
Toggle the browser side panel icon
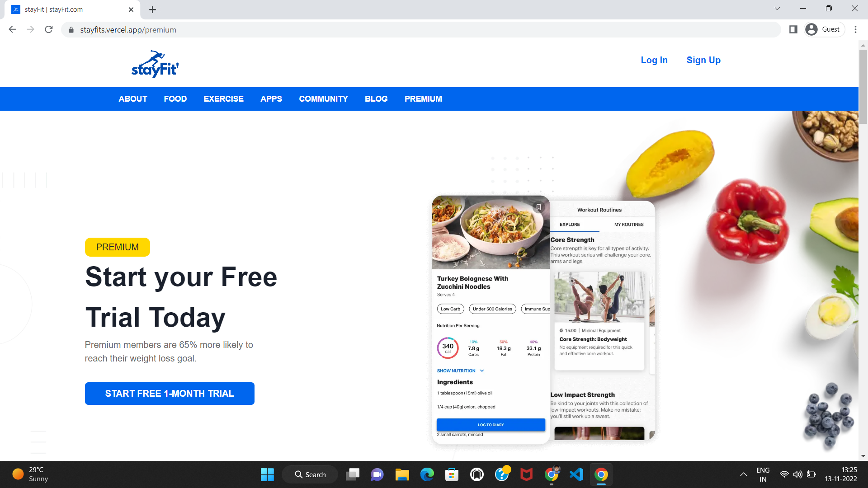coord(793,29)
